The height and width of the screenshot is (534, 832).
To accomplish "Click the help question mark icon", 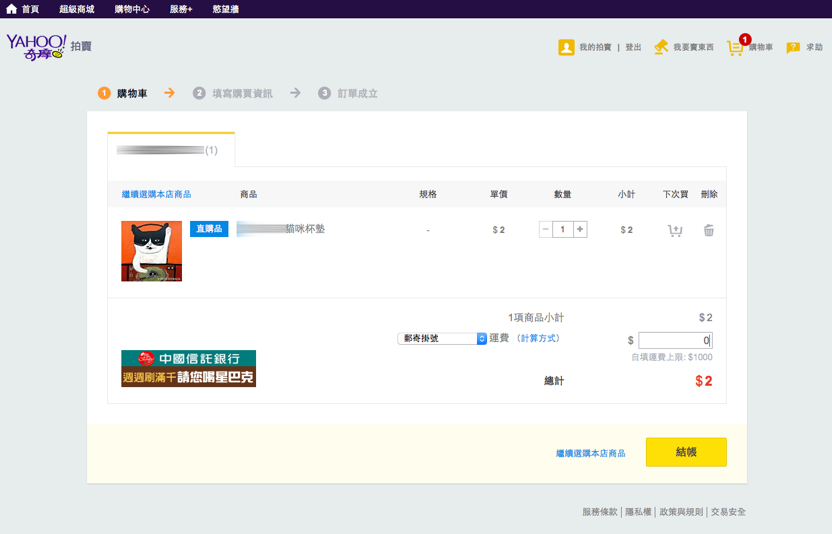I will [x=793, y=47].
